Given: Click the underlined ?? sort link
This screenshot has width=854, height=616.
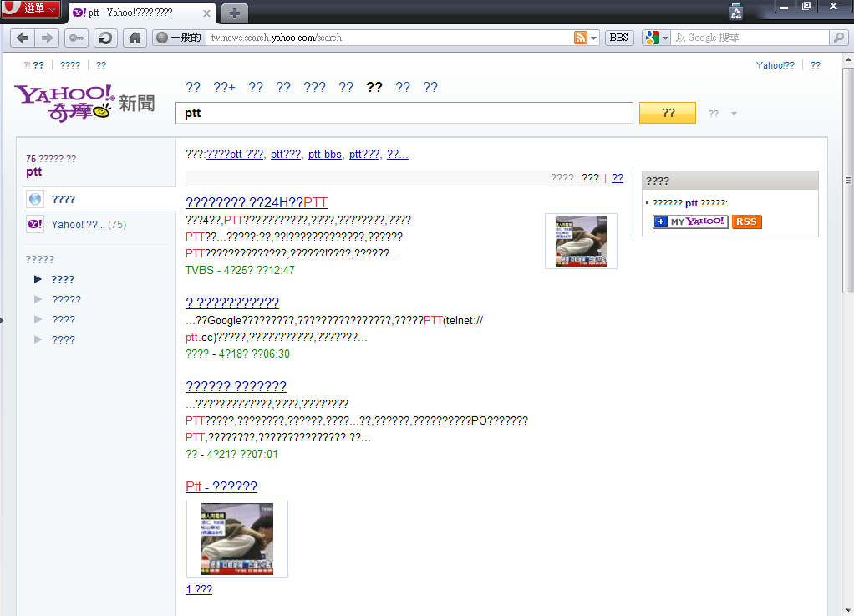Looking at the screenshot, I should click(618, 178).
